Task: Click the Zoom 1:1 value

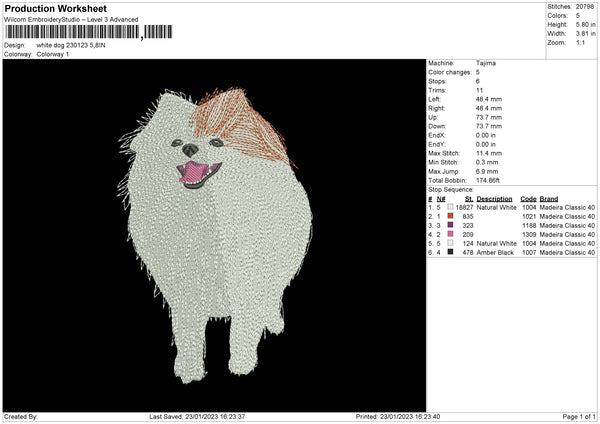Action: [581, 43]
